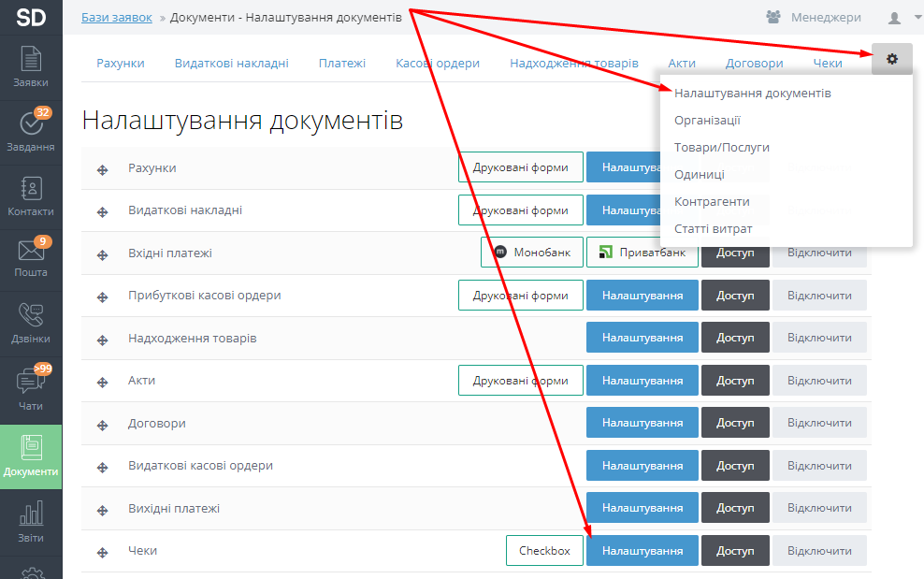
Task: Click Налаштування button in the Чеки row
Action: point(642,551)
